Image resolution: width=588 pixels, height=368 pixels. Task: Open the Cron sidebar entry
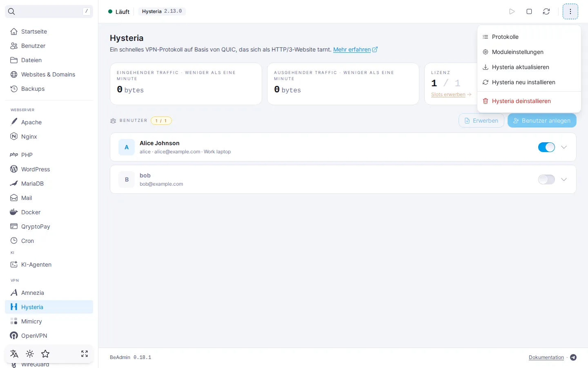point(49,241)
